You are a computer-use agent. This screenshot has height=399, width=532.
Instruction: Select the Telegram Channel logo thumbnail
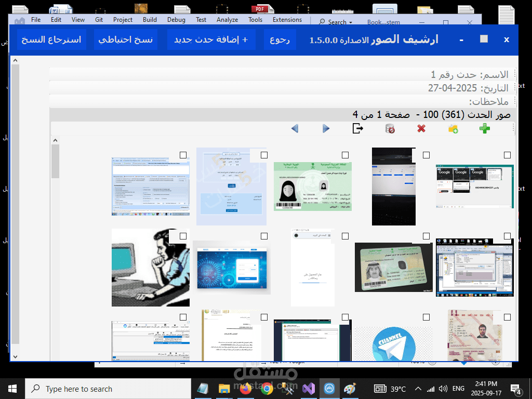(394, 344)
